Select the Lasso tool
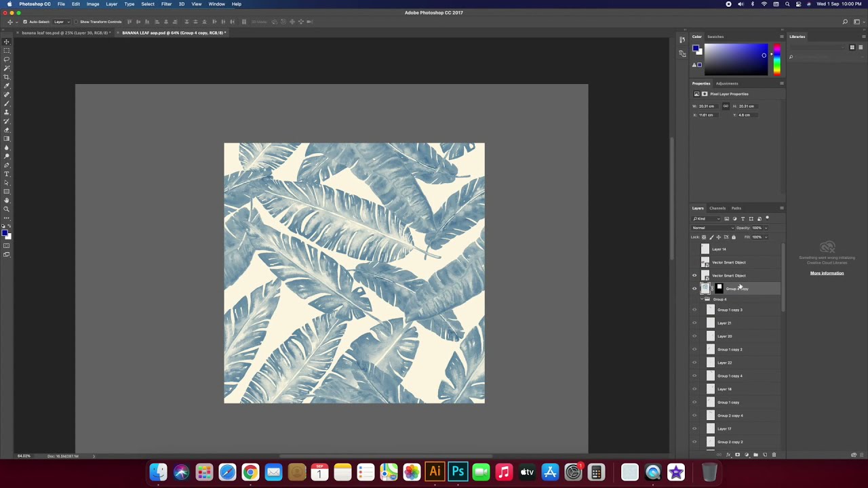Viewport: 868px width, 488px height. point(7,59)
